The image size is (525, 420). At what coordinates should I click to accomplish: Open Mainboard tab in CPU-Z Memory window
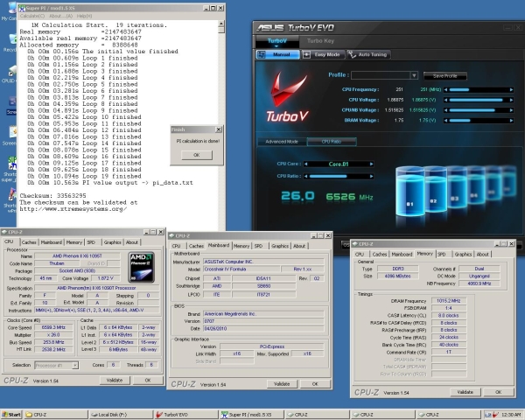coord(402,255)
